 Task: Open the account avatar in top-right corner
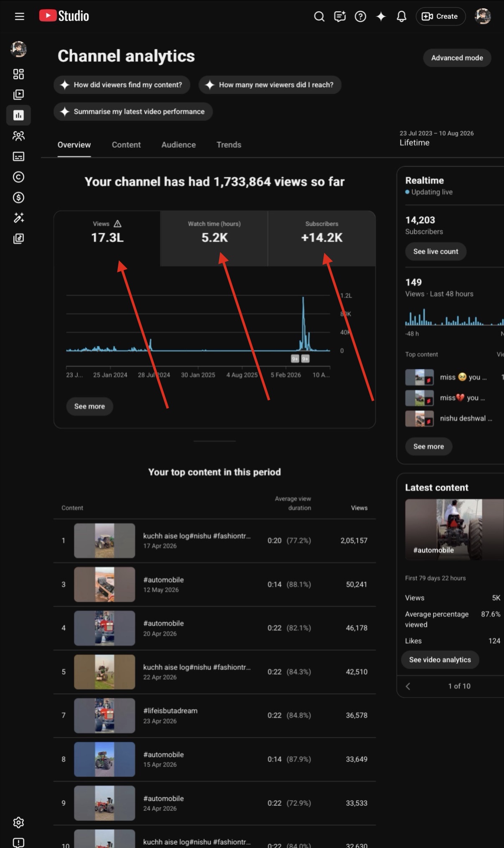483,16
